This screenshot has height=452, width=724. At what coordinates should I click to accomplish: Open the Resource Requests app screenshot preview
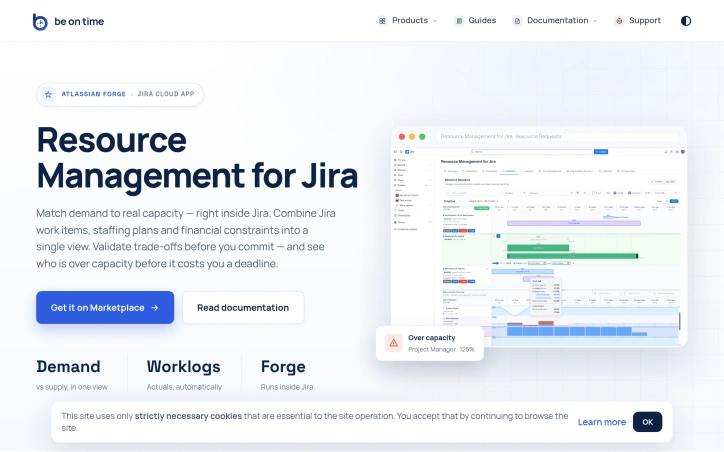539,236
